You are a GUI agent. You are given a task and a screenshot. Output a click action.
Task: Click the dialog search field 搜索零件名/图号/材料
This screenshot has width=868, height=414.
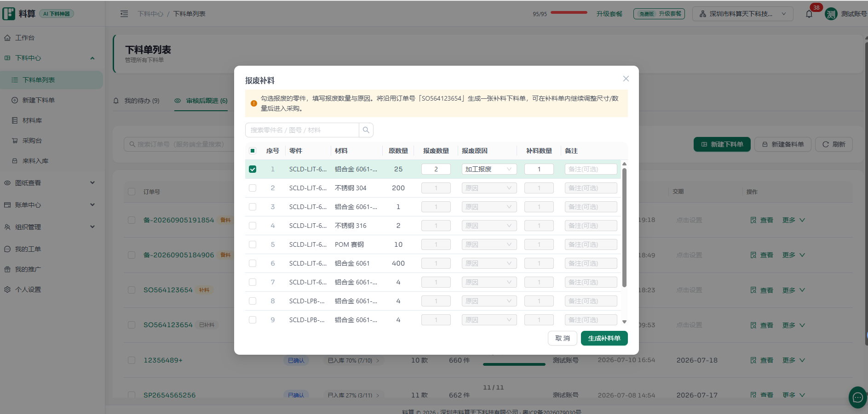pyautogui.click(x=302, y=130)
